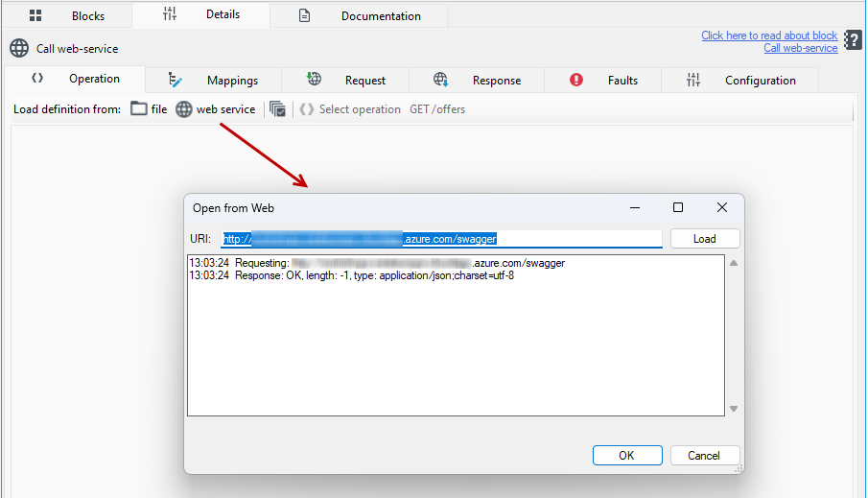
Task: Click the Configuration sliders icon
Action: (693, 80)
